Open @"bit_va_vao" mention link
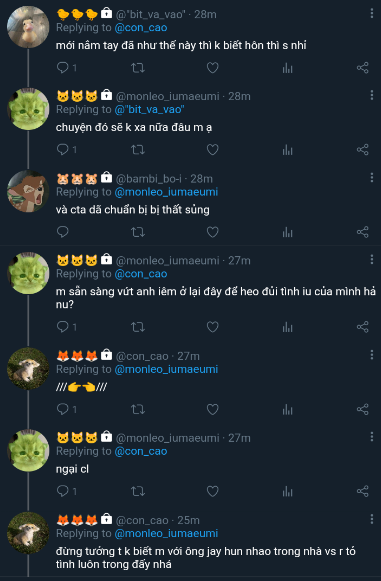The image size is (381, 581). 150,110
